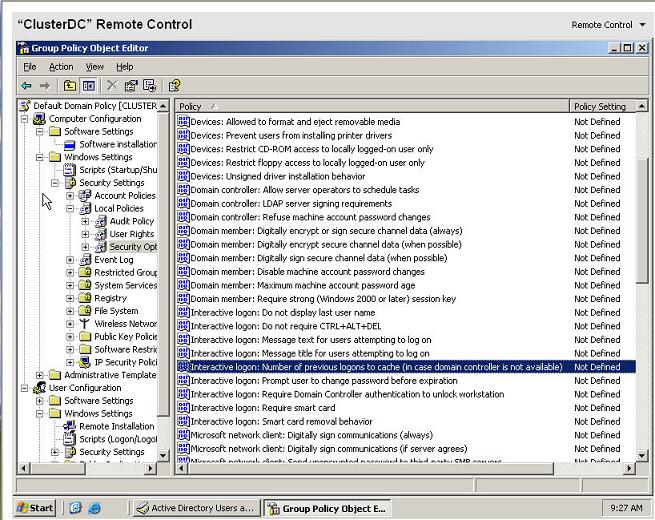The height and width of the screenshot is (520, 655).
Task: Click the Default Domain Policy root icon
Action: click(25, 106)
